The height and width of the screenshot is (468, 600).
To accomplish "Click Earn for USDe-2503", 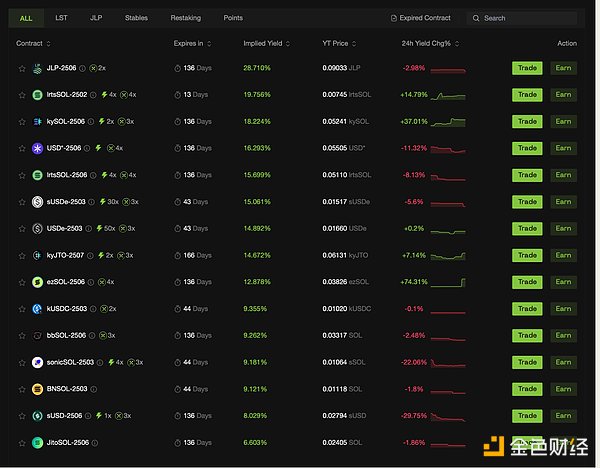I will coord(563,228).
